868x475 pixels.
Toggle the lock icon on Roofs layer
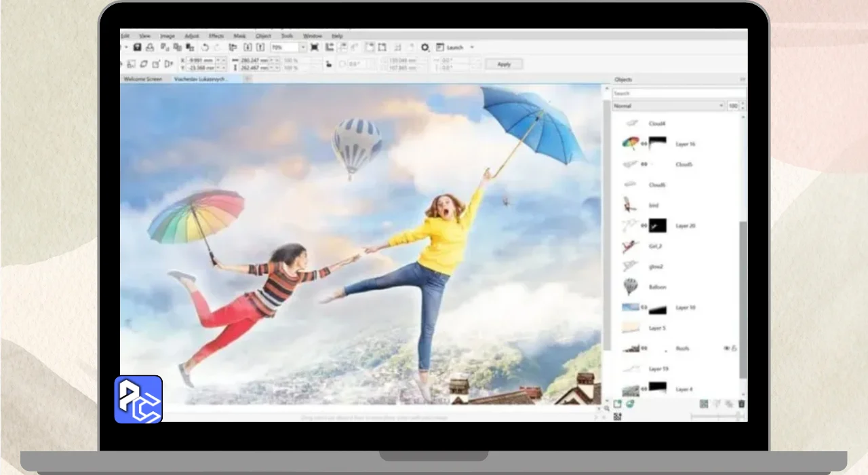coord(734,348)
